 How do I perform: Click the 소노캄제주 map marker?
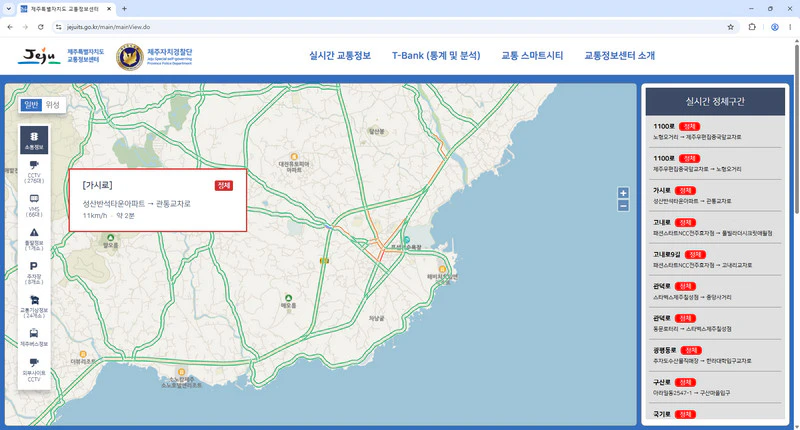pyautogui.click(x=181, y=372)
